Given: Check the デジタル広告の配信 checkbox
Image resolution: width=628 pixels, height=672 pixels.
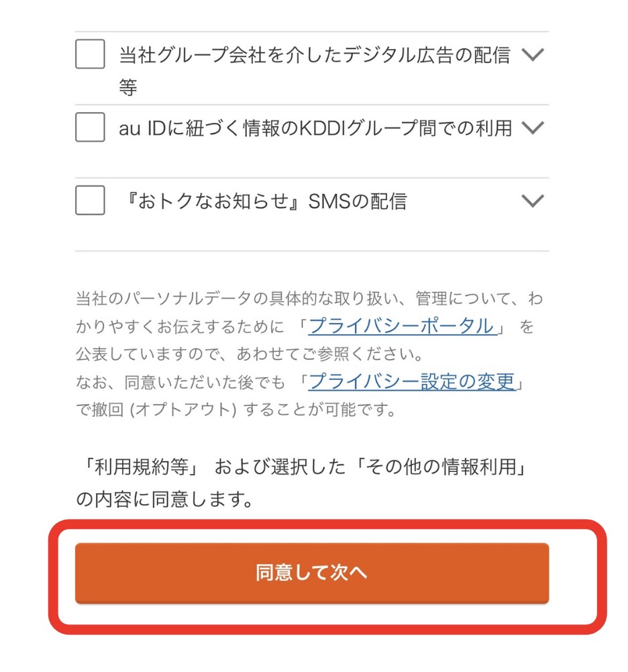Looking at the screenshot, I should click(x=90, y=54).
